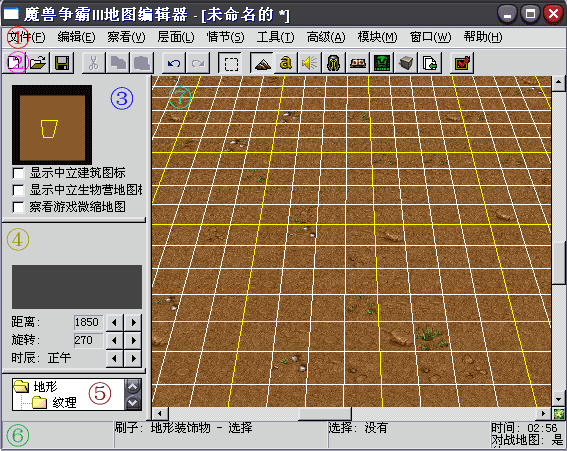
Task: Enable 显示中立建筑图标 checkbox
Action: (18, 173)
